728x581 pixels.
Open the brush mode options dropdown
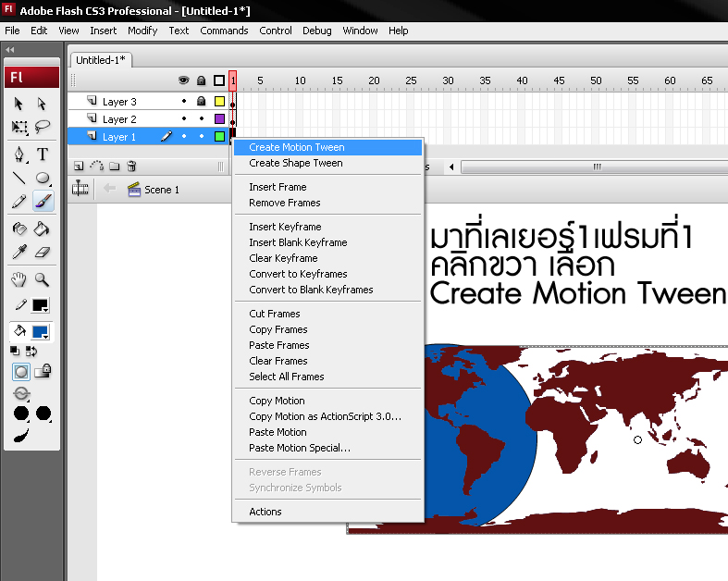click(21, 394)
